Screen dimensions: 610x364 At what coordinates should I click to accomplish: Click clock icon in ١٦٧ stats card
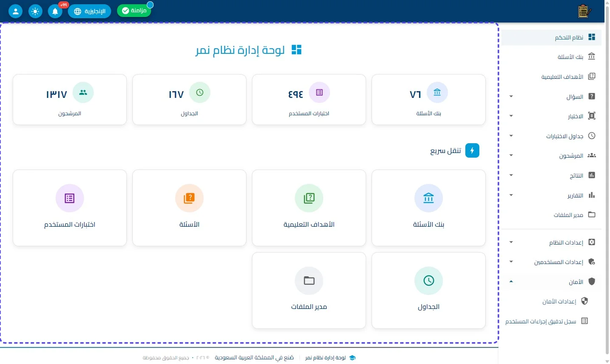tap(200, 92)
